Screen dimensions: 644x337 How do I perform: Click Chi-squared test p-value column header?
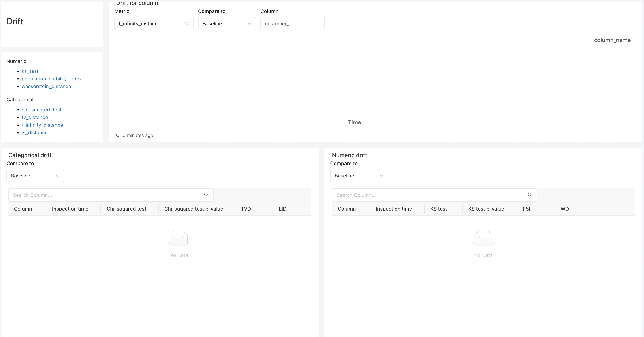click(194, 209)
